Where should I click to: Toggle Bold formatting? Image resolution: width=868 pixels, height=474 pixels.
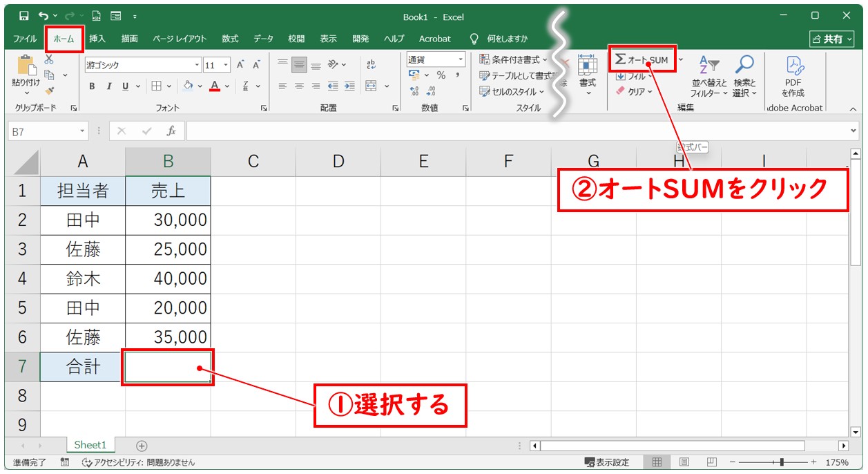92,86
